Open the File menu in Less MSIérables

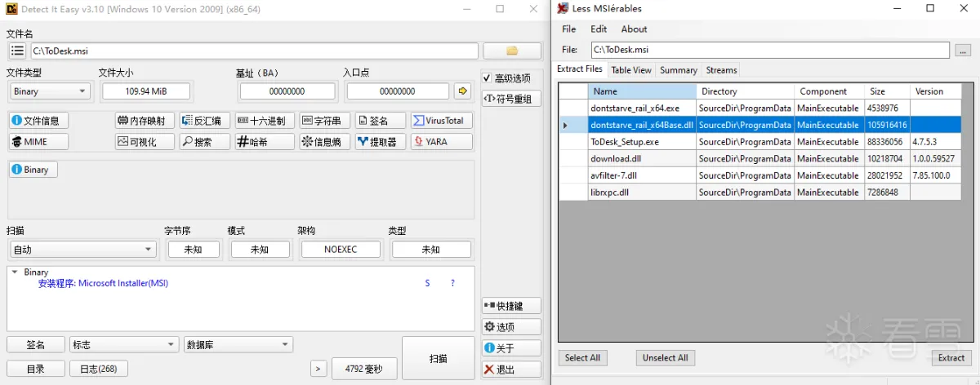click(569, 29)
